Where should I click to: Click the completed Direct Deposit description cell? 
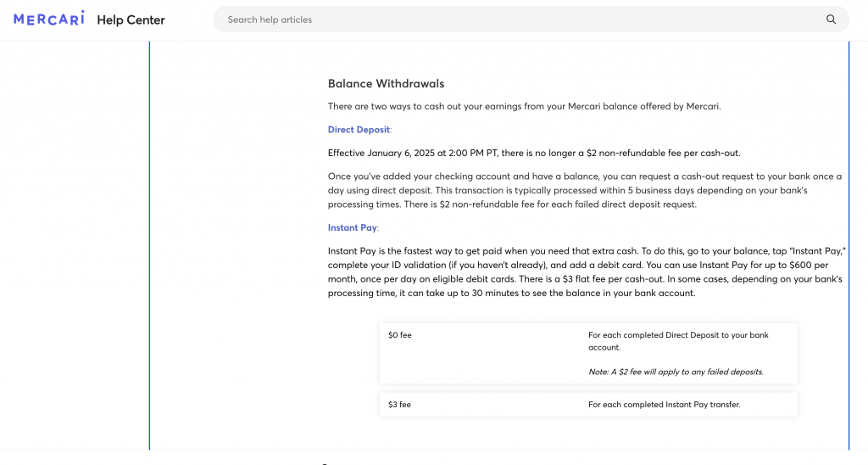click(678, 341)
